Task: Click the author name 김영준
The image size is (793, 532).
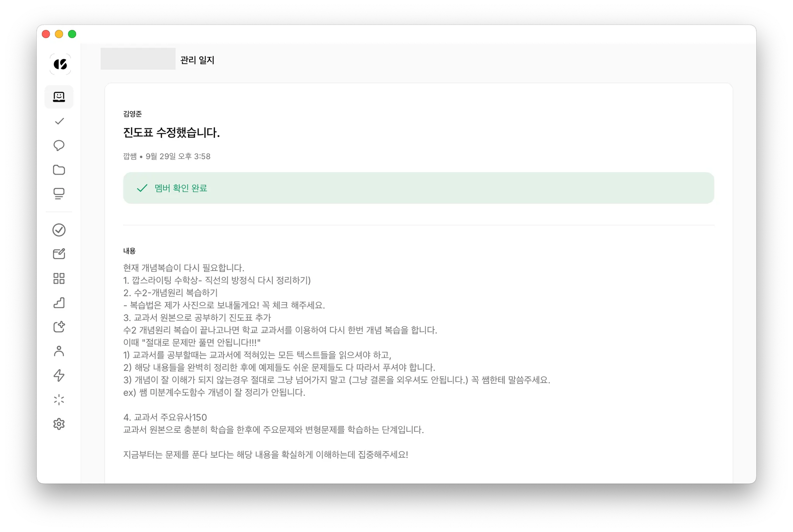Action: tap(132, 114)
